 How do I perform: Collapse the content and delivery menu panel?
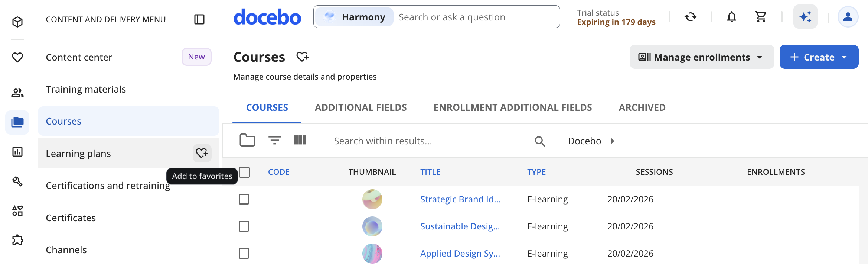click(x=199, y=19)
